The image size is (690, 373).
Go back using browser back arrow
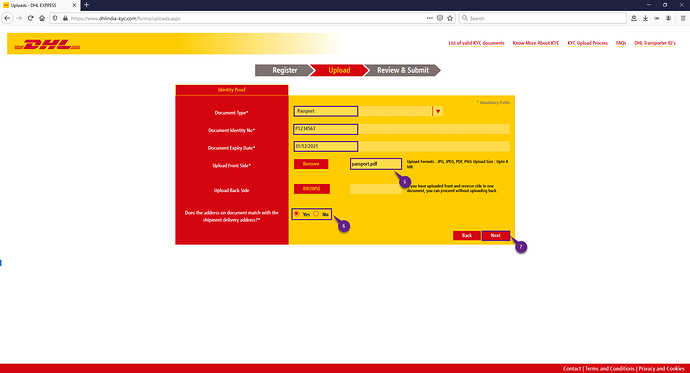pos(7,18)
